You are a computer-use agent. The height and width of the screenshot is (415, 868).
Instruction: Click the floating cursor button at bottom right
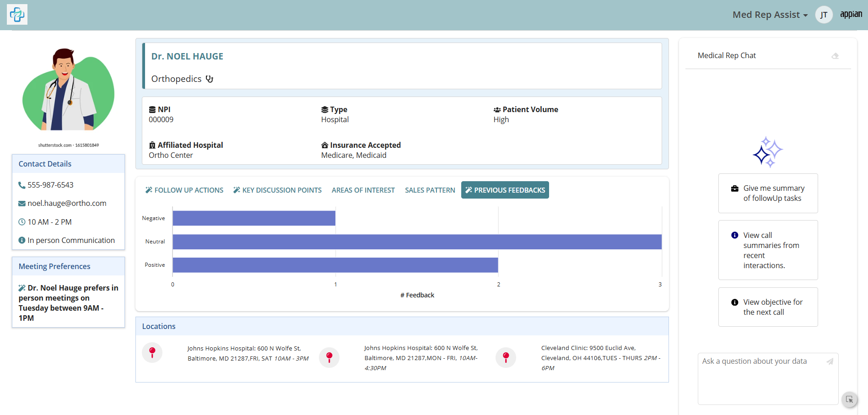(x=850, y=399)
